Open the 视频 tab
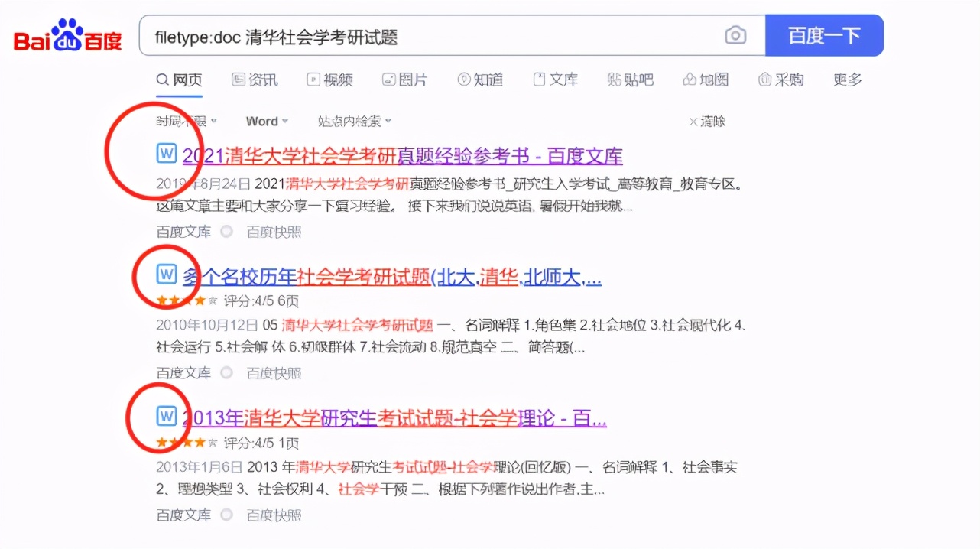 (x=329, y=80)
